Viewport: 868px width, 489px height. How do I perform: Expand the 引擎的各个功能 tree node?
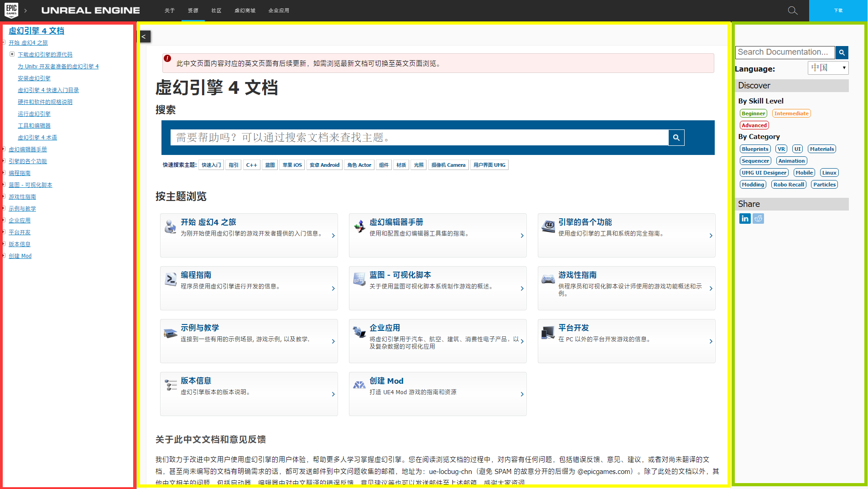click(4, 161)
